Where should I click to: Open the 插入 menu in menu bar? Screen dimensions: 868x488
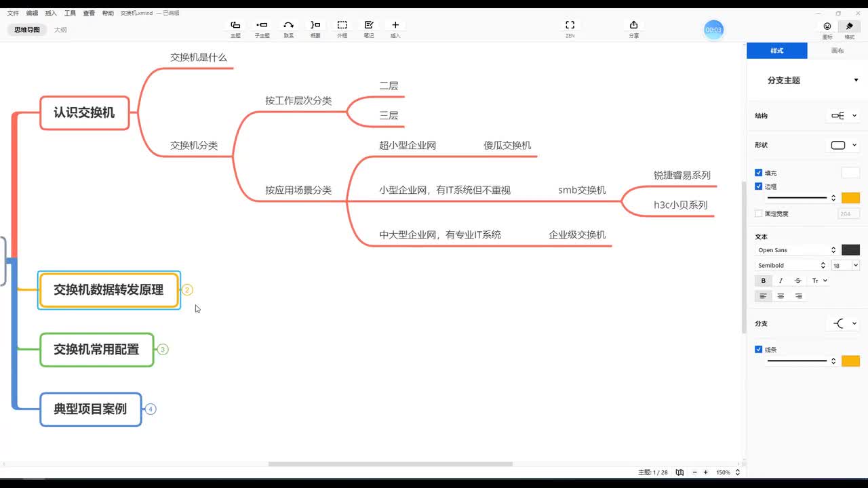coord(51,13)
